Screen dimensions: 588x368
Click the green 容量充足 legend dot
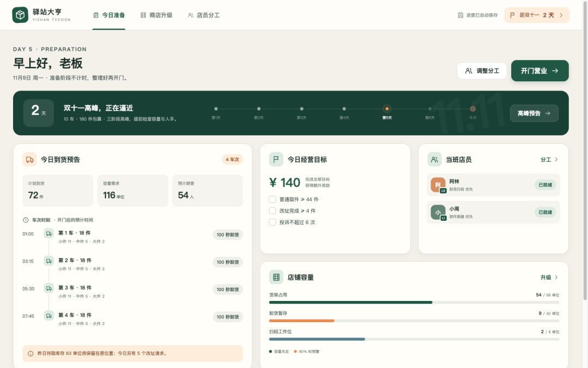[x=271, y=352]
